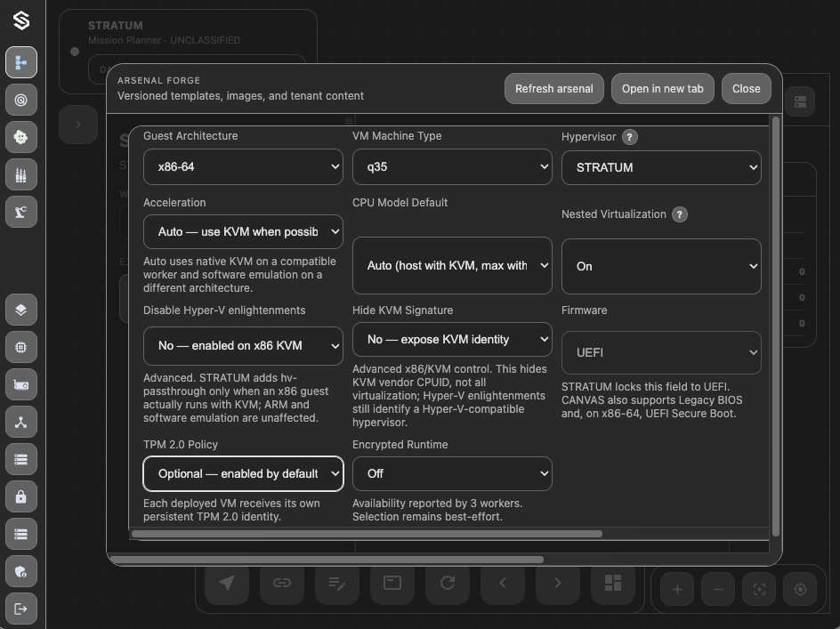Open the shield user sidebar icon

21,572
